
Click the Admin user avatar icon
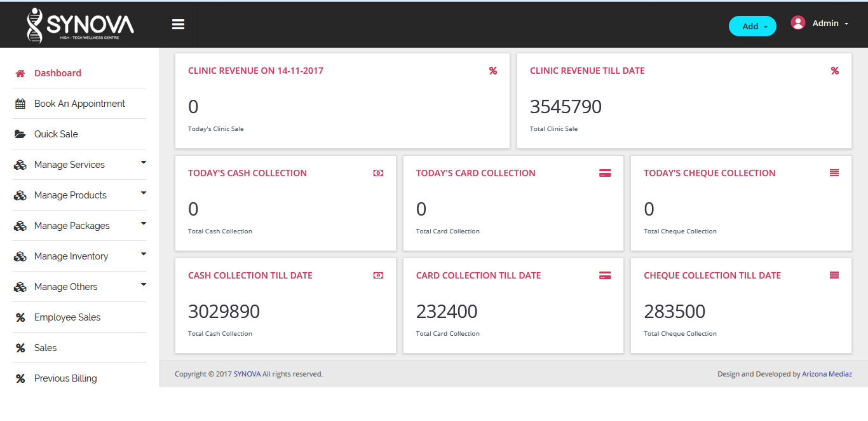[797, 23]
